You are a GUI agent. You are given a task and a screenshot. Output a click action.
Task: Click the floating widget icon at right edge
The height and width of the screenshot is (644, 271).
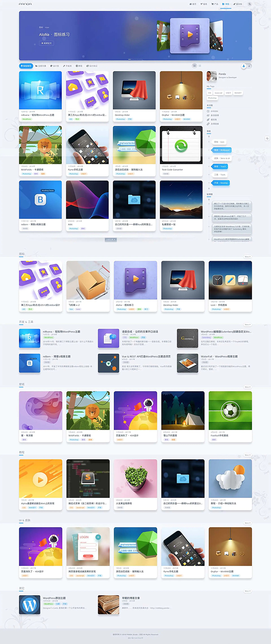click(267, 138)
